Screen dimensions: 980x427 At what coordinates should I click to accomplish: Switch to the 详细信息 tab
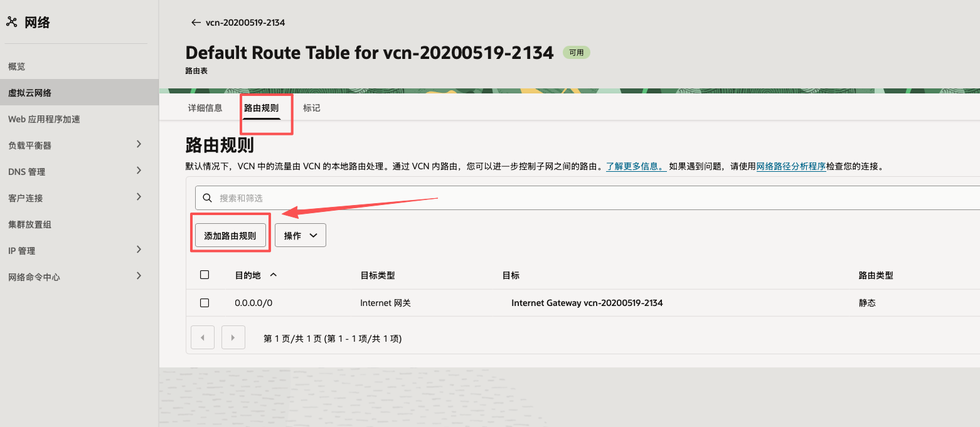[x=205, y=108]
